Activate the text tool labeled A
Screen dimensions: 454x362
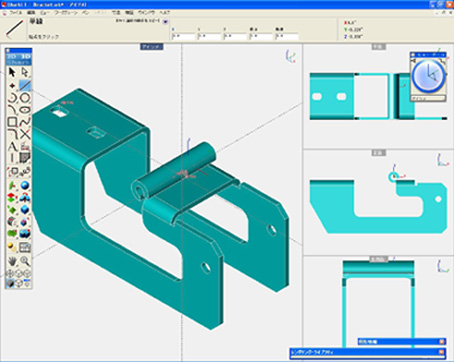(x=12, y=146)
